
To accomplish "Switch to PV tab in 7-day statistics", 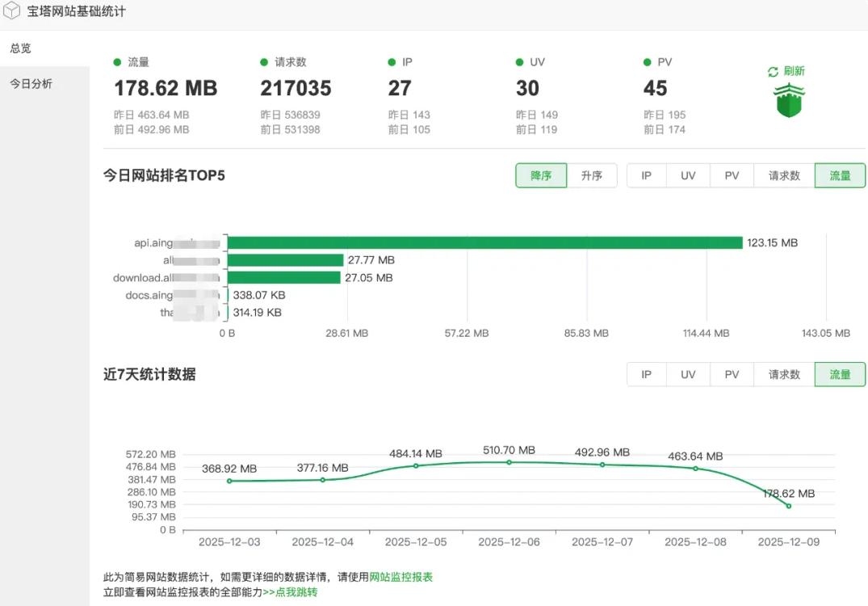I will point(731,374).
